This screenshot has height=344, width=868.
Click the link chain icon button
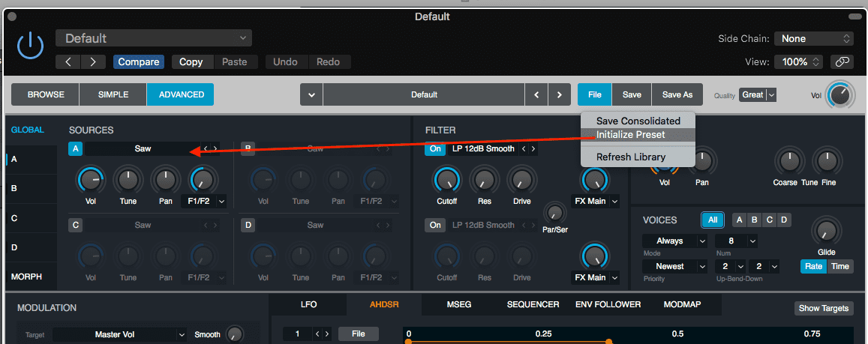(x=842, y=61)
